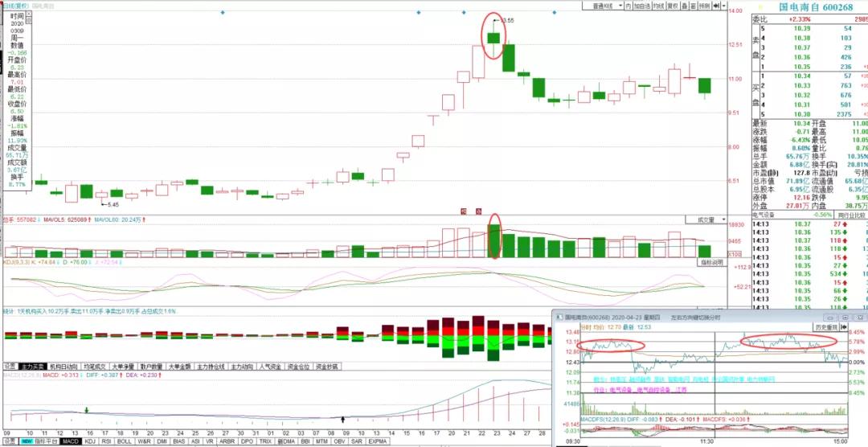Click the 13.55 peak candlestick on April 23

(493, 38)
